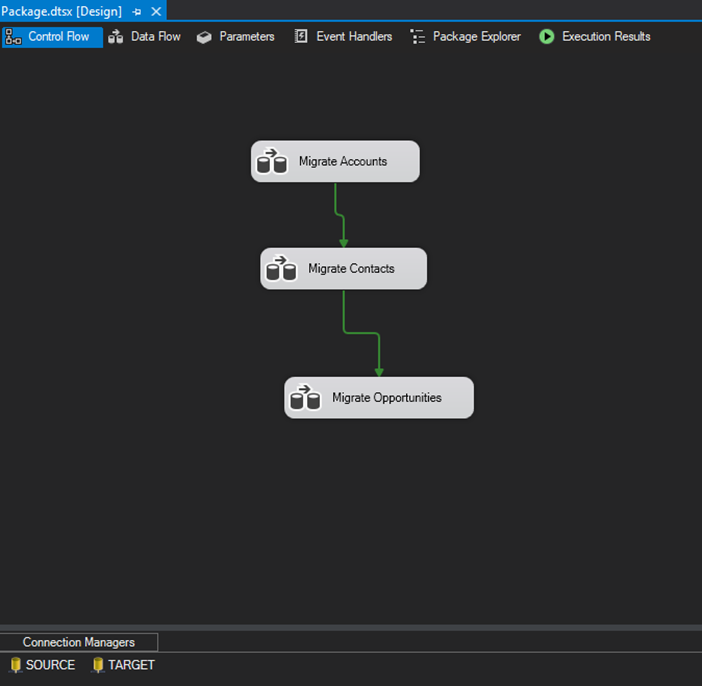
Task: View the Execution Results tab
Action: [595, 37]
